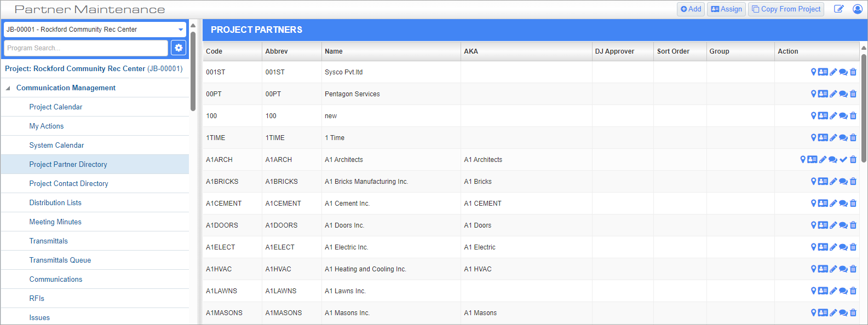Viewport: 868px width, 325px height.
Task: Edit partner 001ST with pencil icon
Action: coord(833,72)
